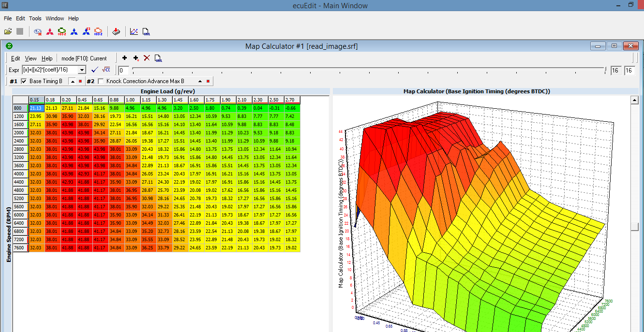Enable the Knock Correction Advance Max B checkbox
Screen dimensions: 644x332
click(101, 81)
